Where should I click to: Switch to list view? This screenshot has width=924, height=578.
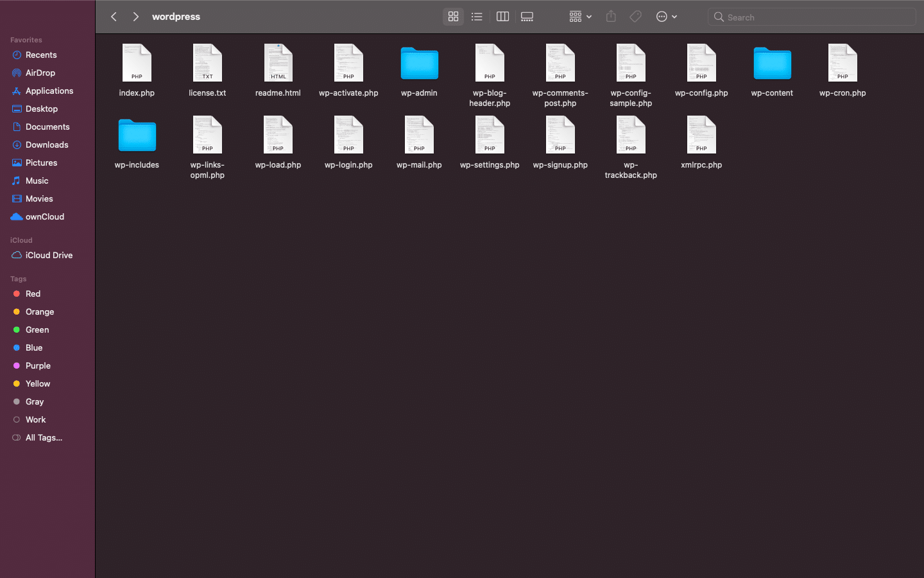click(x=477, y=17)
